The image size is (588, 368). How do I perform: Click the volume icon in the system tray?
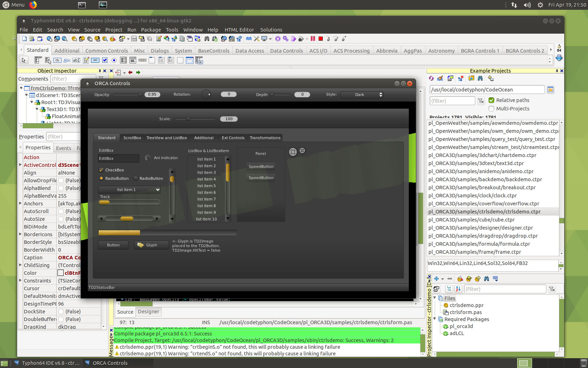click(527, 5)
